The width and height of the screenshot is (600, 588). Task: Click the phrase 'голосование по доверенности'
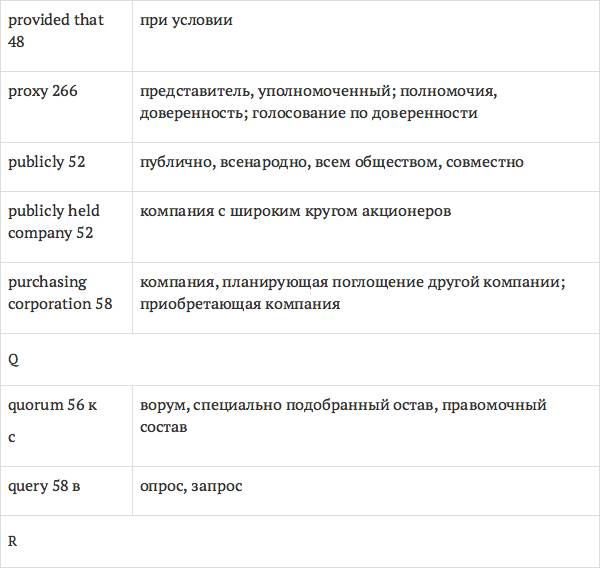coord(364,113)
